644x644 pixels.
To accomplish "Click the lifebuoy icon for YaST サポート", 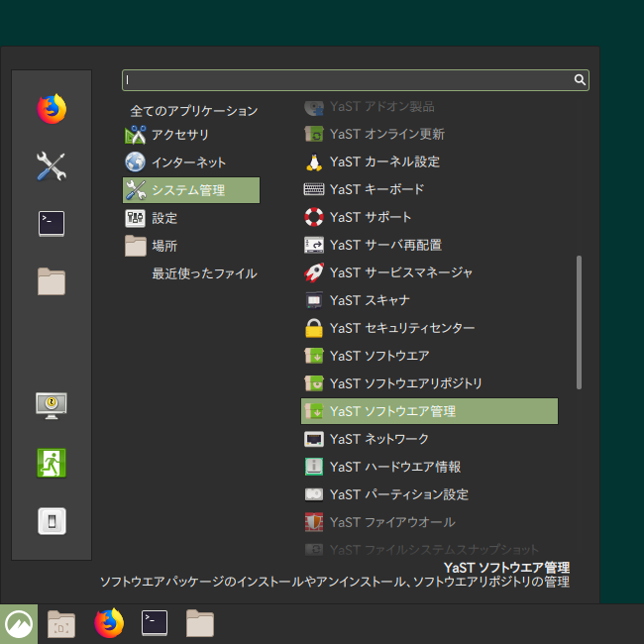I will pos(314,217).
